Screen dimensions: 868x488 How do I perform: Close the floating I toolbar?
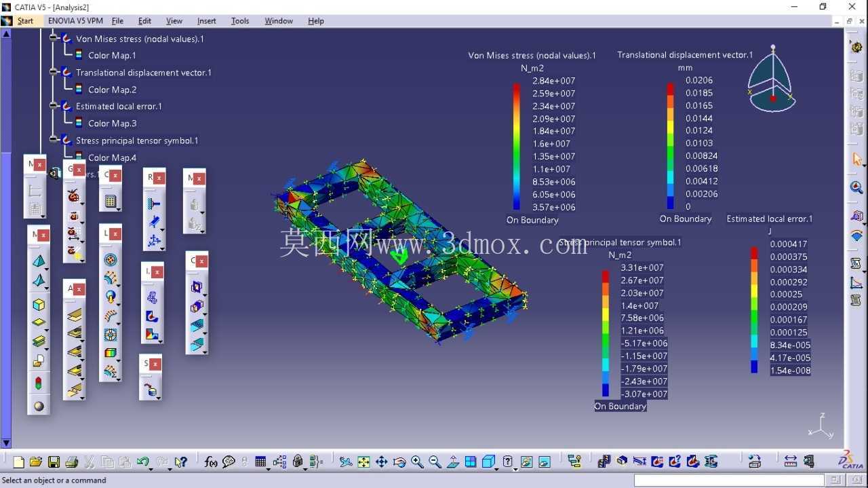(x=157, y=272)
